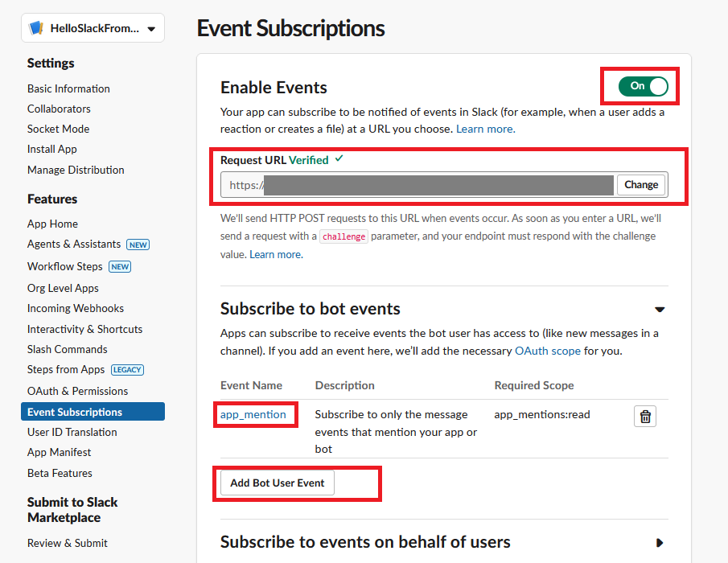Click Add Bot User Event button
The image size is (728, 563).
coord(278,483)
